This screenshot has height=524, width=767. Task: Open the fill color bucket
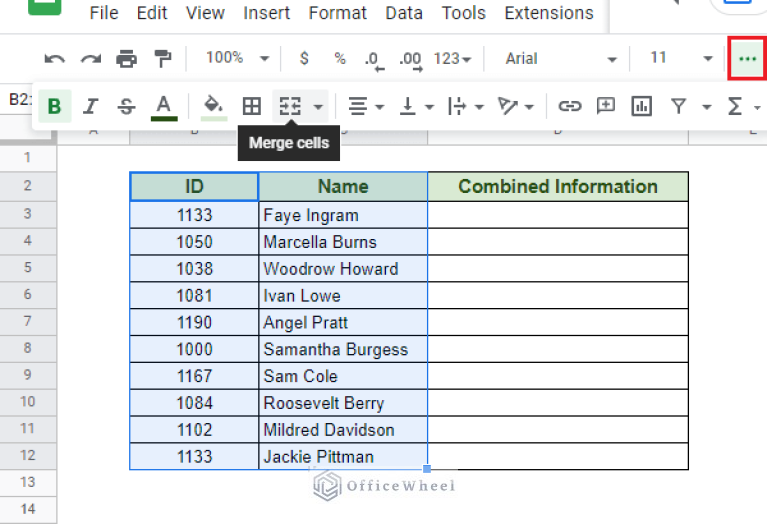pyautogui.click(x=214, y=107)
